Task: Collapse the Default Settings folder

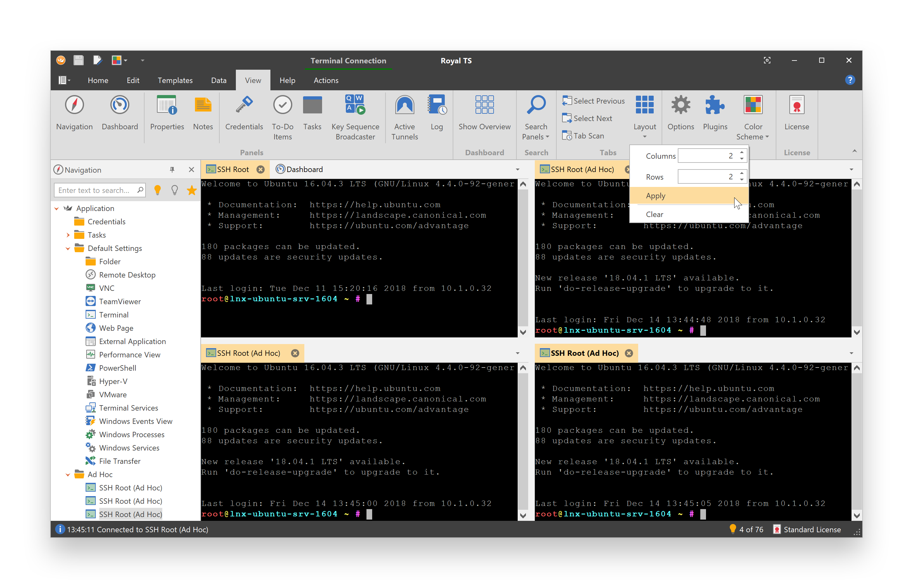Action: (68, 249)
